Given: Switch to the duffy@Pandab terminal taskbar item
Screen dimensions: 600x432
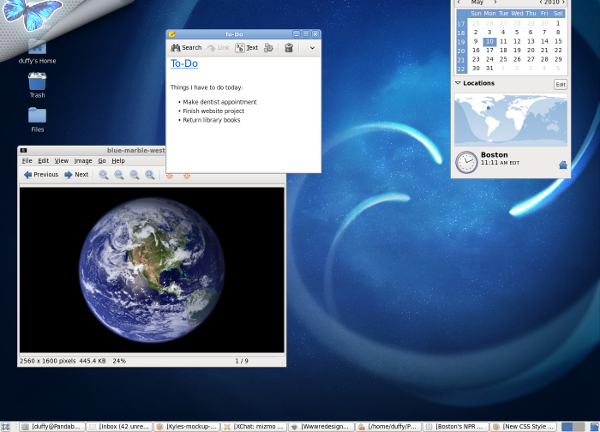Looking at the screenshot, I should [x=52, y=427].
